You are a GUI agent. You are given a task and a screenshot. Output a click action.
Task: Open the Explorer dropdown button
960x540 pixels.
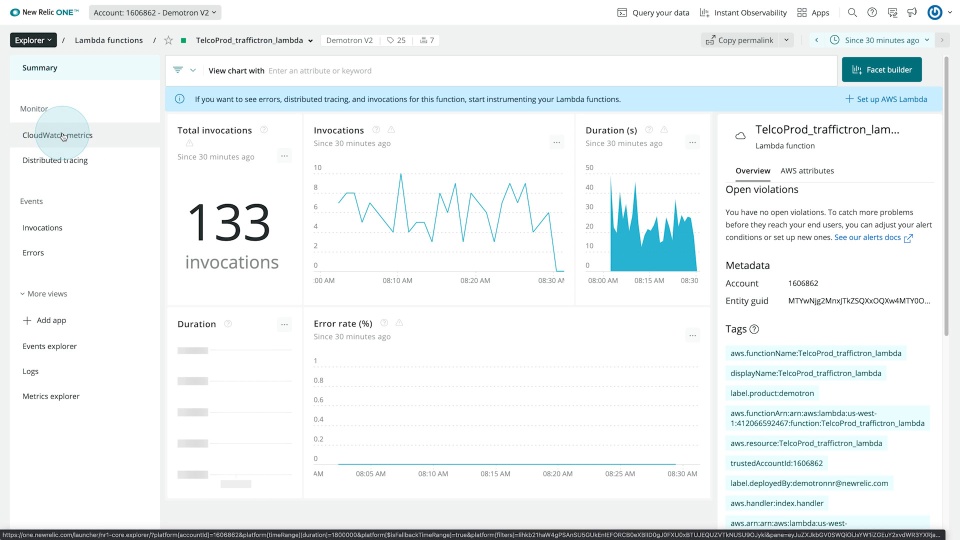point(33,40)
